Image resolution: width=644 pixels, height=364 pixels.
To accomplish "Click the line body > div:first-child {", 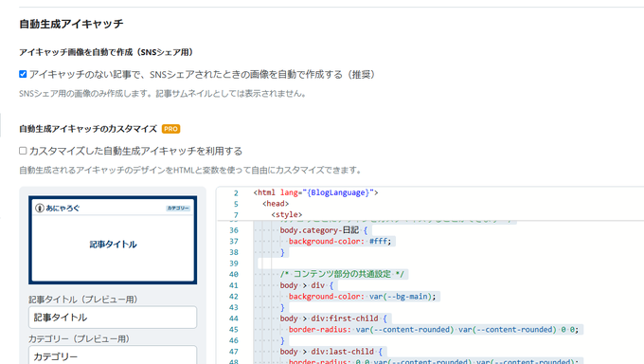I will tap(333, 318).
